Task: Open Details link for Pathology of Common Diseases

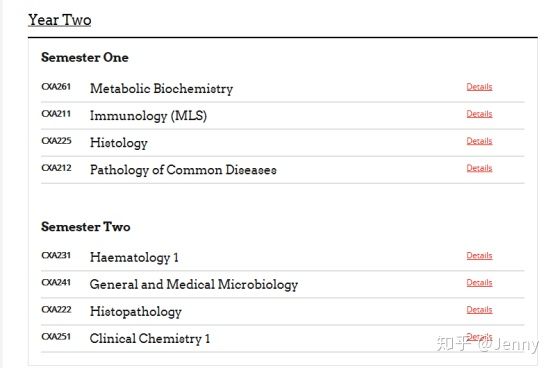Action: click(x=479, y=168)
